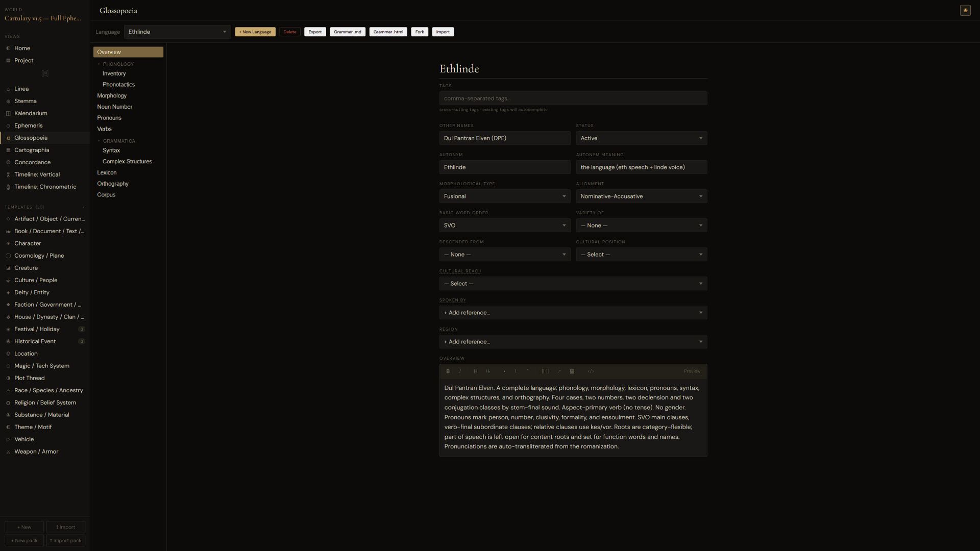The height and width of the screenshot is (551, 980).
Task: Click the Fork button
Action: coord(420,32)
